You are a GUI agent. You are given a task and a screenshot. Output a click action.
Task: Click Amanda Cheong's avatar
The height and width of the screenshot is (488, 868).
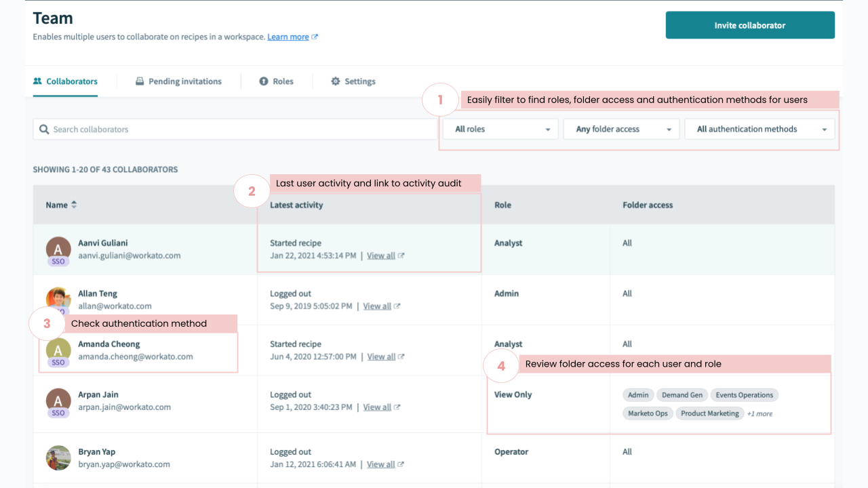tap(58, 350)
